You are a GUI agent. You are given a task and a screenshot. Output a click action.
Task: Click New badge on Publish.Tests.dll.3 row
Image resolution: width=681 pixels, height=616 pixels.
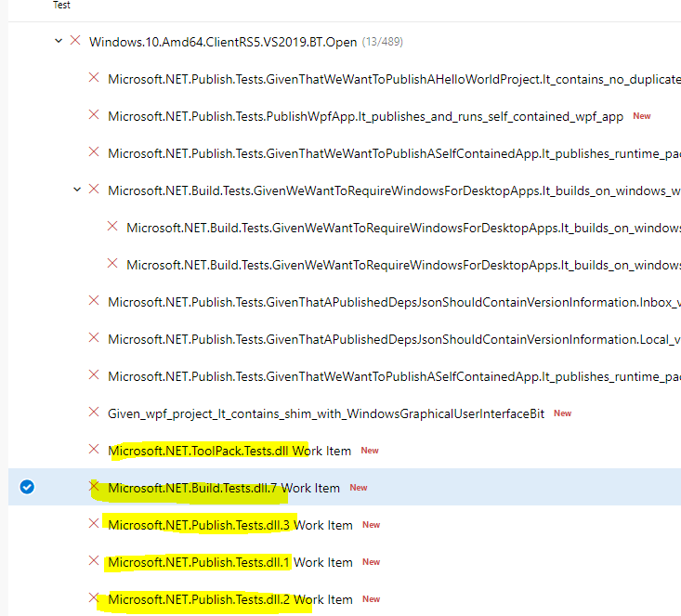[x=371, y=525]
